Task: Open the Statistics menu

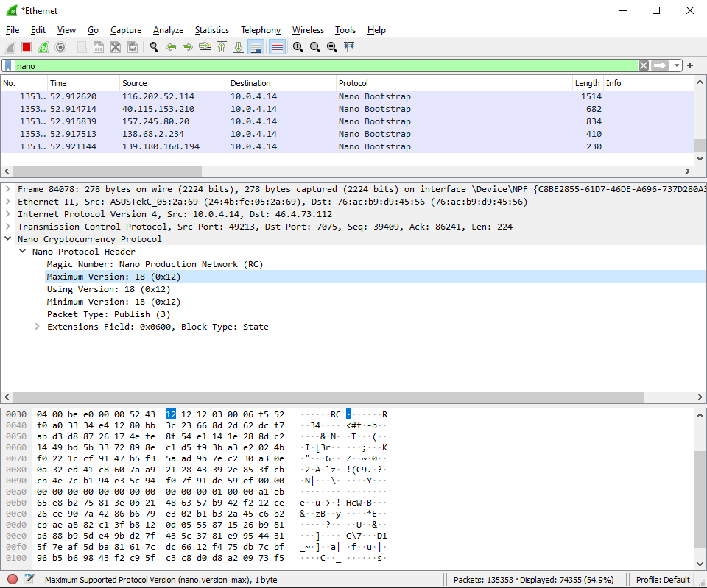Action: [212, 30]
